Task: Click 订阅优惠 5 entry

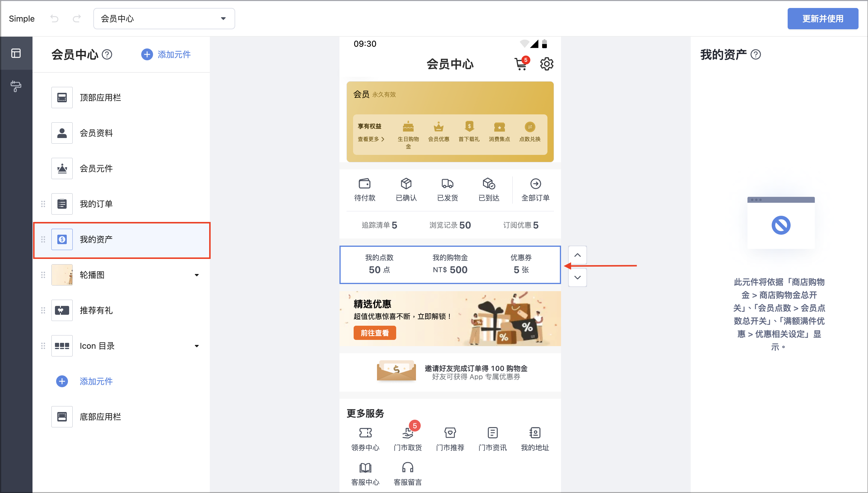Action: click(x=521, y=225)
